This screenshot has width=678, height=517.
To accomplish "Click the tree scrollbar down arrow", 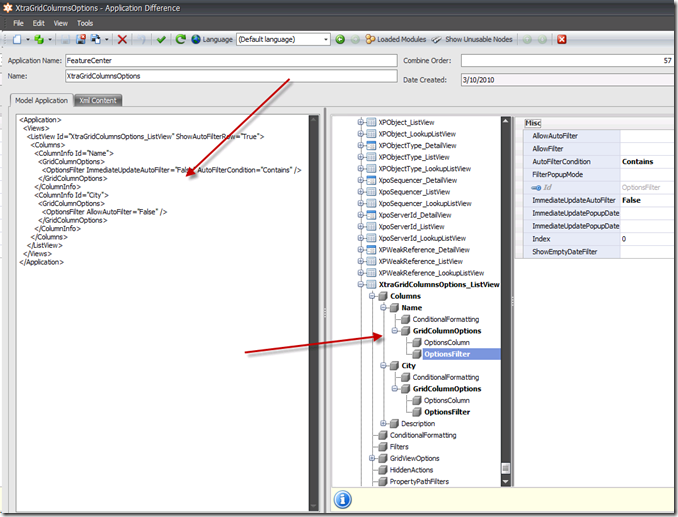I will pyautogui.click(x=507, y=480).
